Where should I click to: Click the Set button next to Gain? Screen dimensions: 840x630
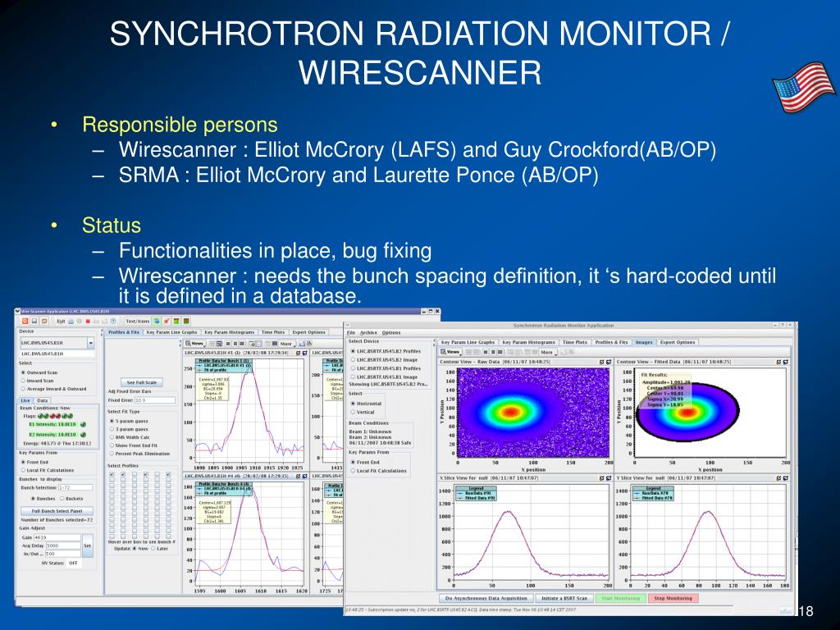click(x=87, y=546)
